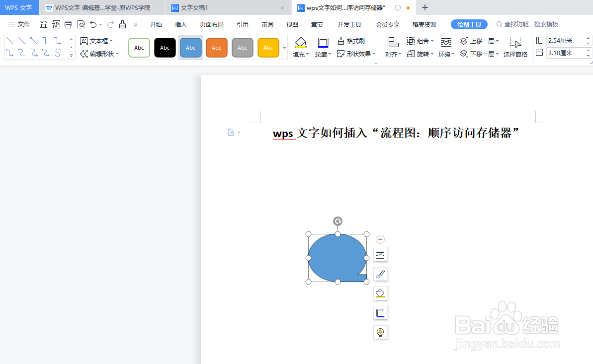The image size is (593, 364).
Task: Switch to the 文字文稿1 document tab
Action: pyautogui.click(x=228, y=7)
